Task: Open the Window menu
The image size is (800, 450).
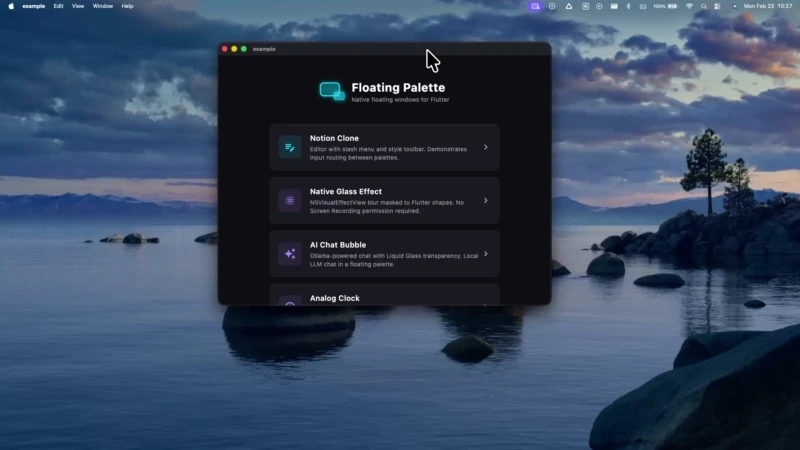Action: coord(103,6)
